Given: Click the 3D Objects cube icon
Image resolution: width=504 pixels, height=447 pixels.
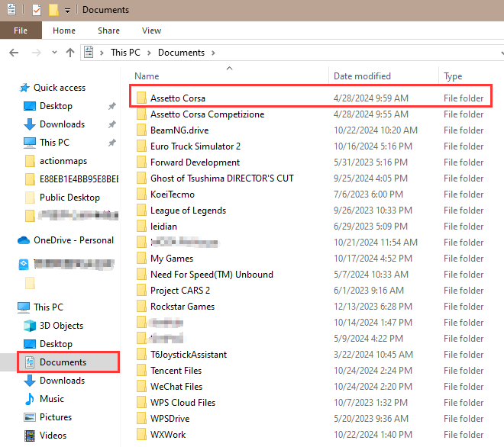Looking at the screenshot, I should (x=30, y=326).
